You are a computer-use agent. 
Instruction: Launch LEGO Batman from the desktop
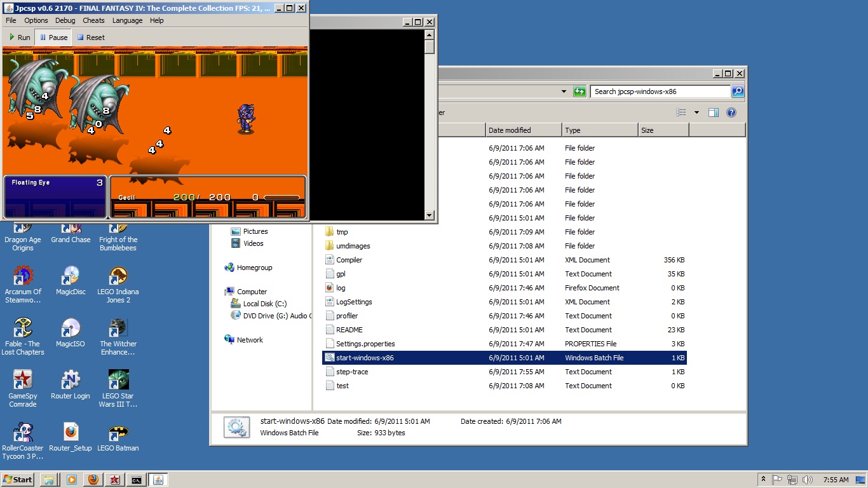(118, 433)
